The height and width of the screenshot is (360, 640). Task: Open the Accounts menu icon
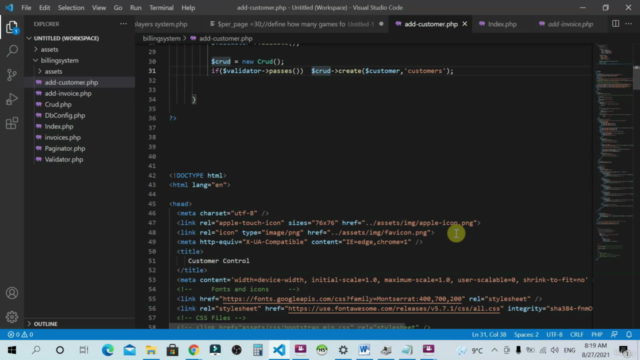point(12,293)
